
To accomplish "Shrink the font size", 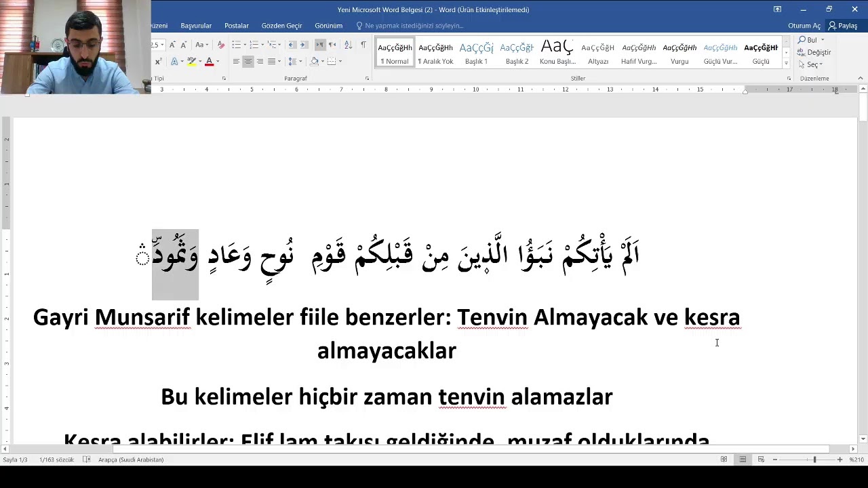I will [183, 45].
